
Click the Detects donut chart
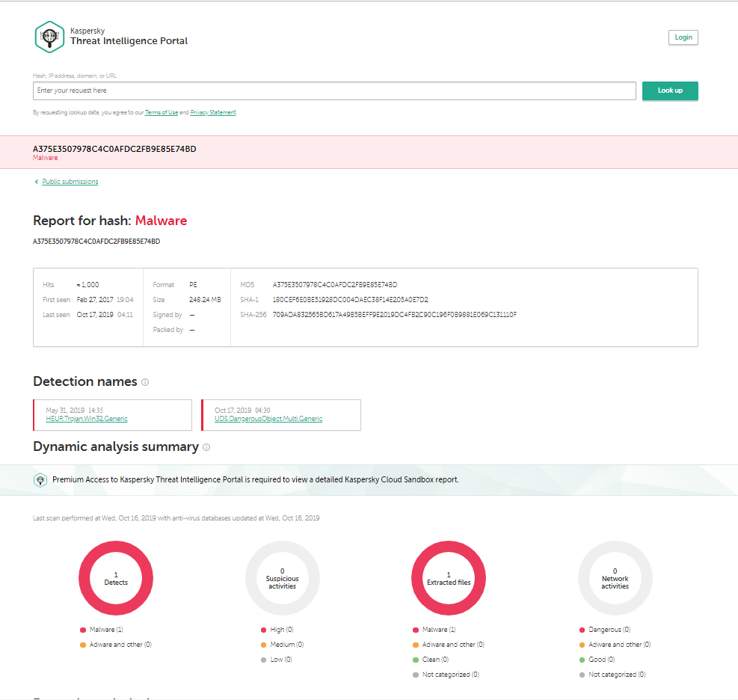coord(116,578)
